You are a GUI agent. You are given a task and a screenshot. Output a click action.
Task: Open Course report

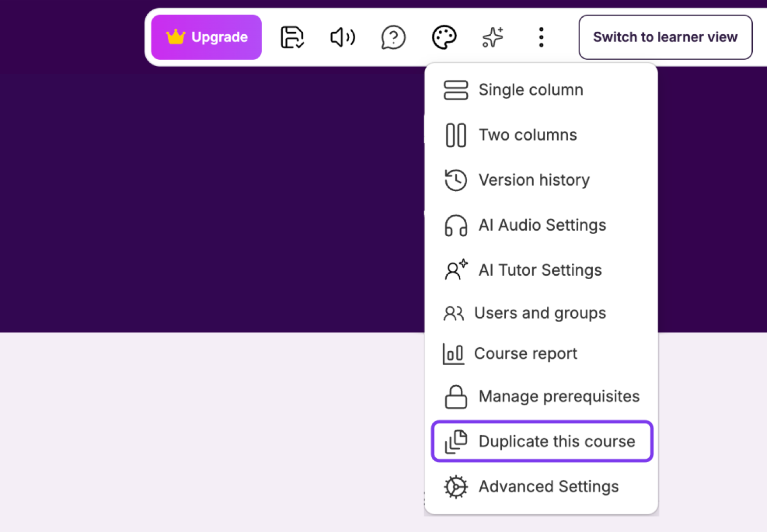tap(541, 354)
